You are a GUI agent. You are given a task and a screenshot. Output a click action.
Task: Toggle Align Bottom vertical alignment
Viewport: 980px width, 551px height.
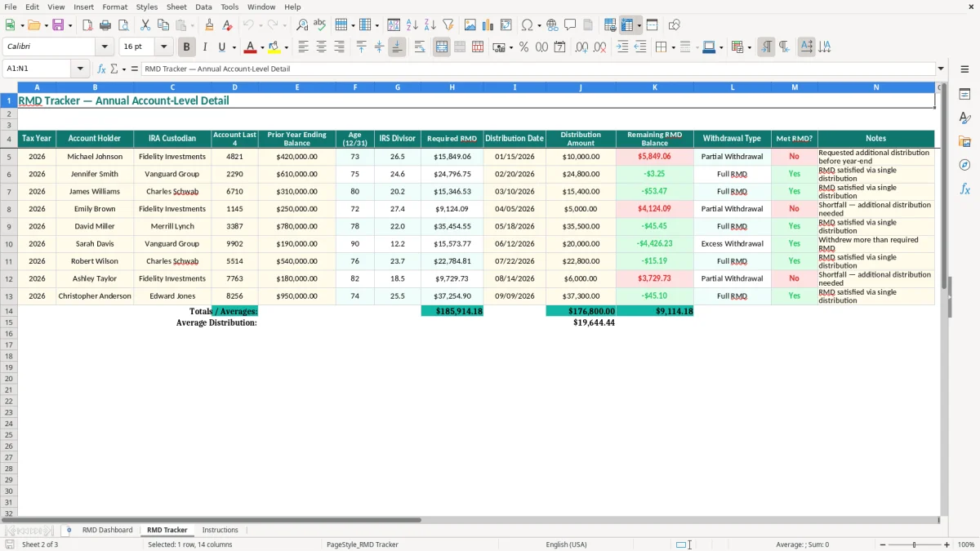coord(397,47)
